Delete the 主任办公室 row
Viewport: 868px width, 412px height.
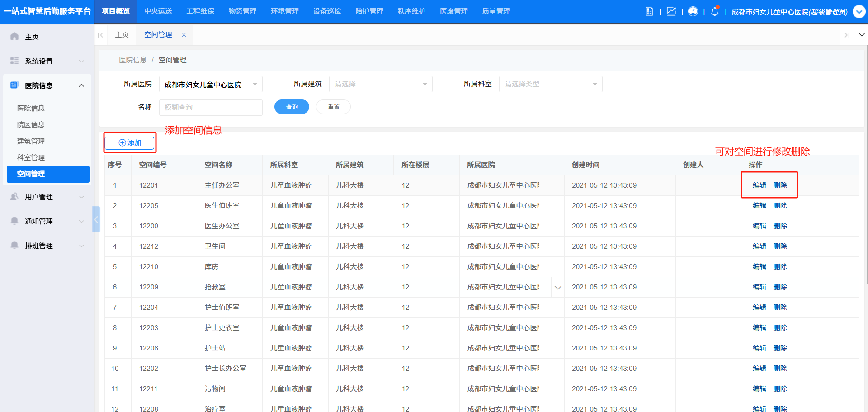(780, 185)
